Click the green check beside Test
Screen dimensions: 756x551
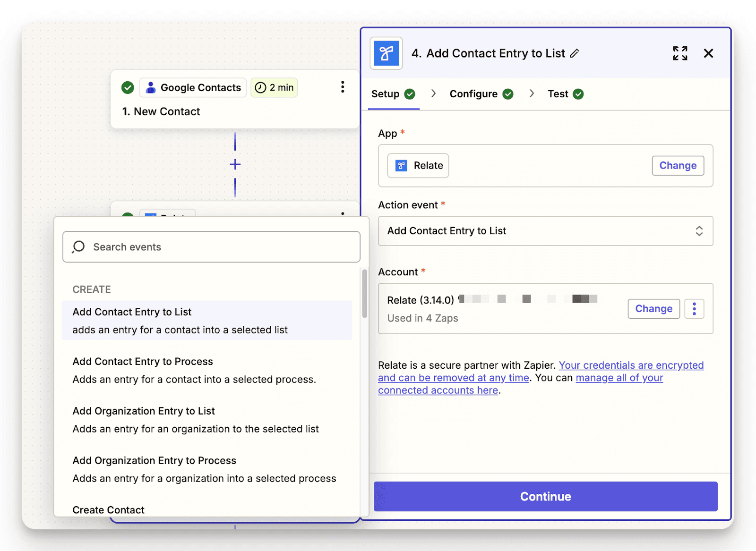click(x=578, y=94)
